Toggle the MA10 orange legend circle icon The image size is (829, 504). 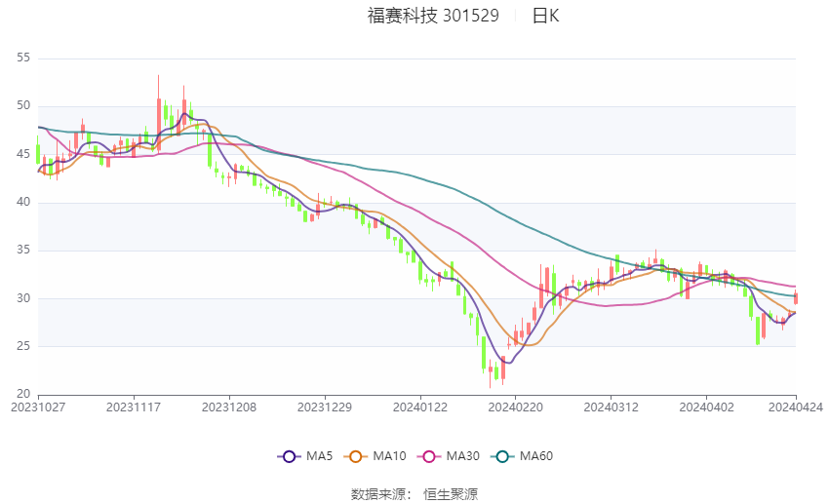click(x=355, y=456)
